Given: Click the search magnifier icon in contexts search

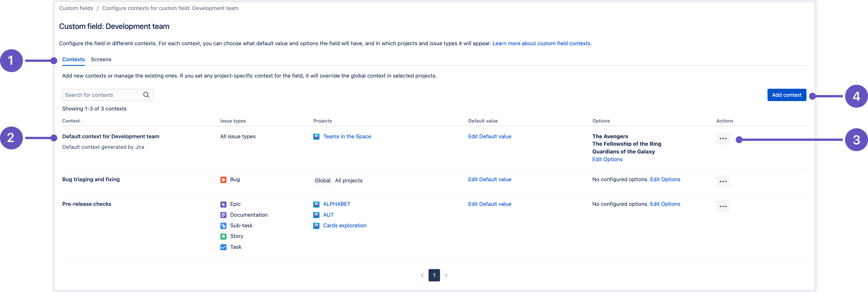Looking at the screenshot, I should 146,95.
